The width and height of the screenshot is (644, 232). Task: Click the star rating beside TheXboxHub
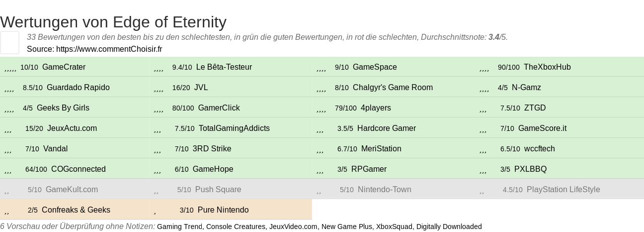click(484, 69)
